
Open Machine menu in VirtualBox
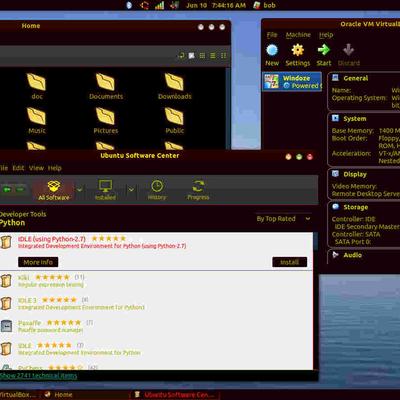point(298,35)
